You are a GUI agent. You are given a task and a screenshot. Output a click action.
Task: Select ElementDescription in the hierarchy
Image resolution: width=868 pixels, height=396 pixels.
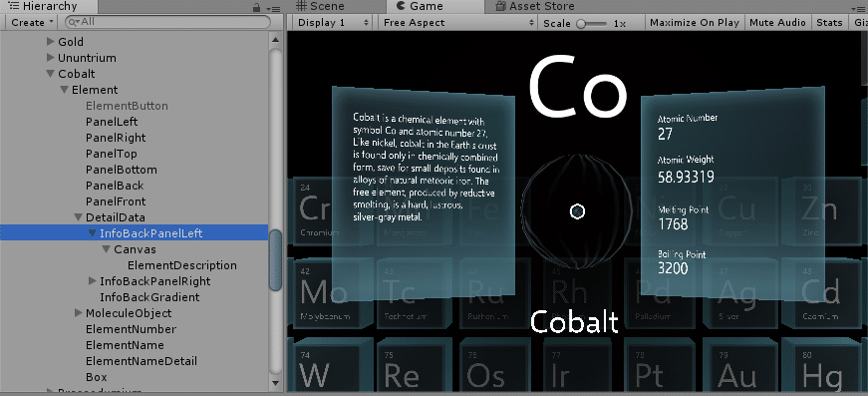pyautogui.click(x=182, y=265)
